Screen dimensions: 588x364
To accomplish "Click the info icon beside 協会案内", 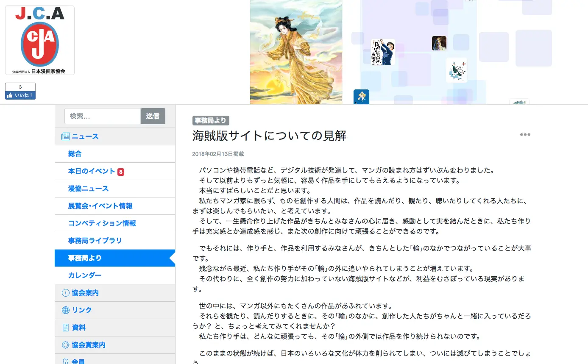I will (65, 293).
